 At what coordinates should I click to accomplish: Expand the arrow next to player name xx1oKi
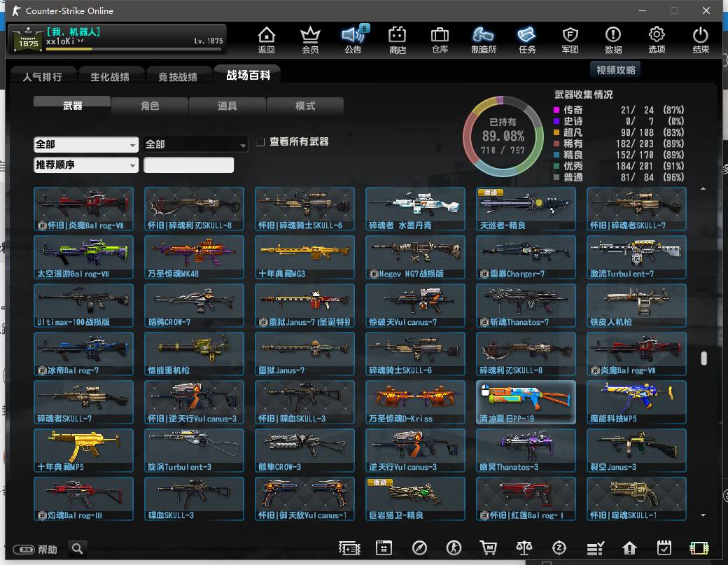[x=80, y=41]
